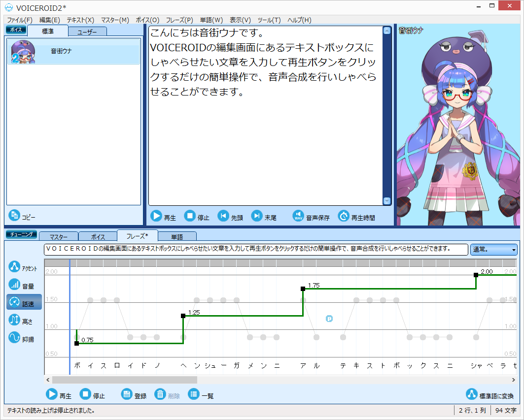This screenshot has width=524, height=420.
Task: Click timeline scroll left arrow
Action: [48, 380]
